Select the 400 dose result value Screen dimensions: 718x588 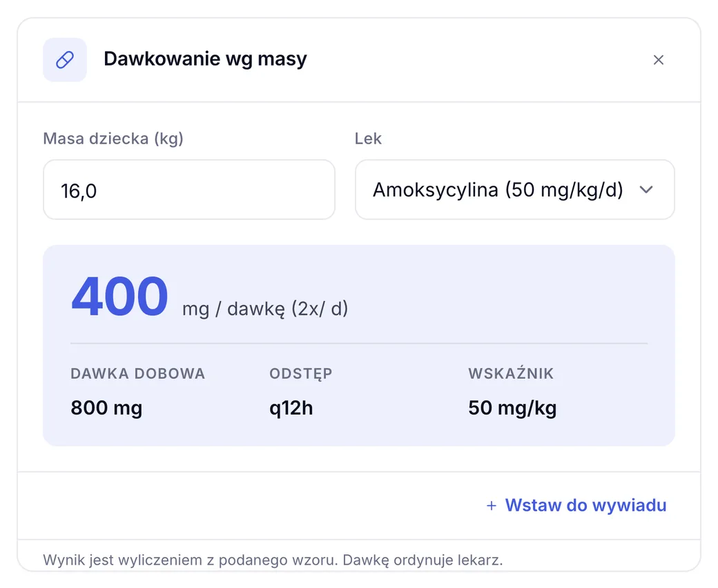pyautogui.click(x=120, y=297)
